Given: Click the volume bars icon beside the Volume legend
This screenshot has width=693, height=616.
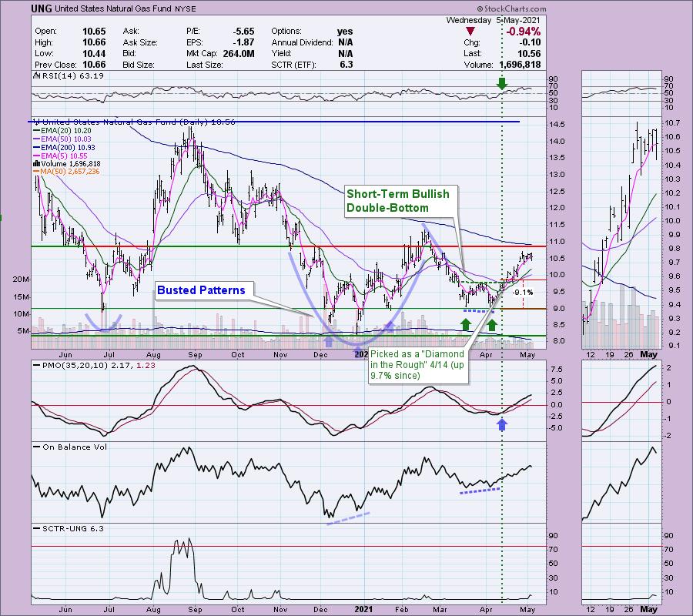Looking at the screenshot, I should [x=37, y=163].
